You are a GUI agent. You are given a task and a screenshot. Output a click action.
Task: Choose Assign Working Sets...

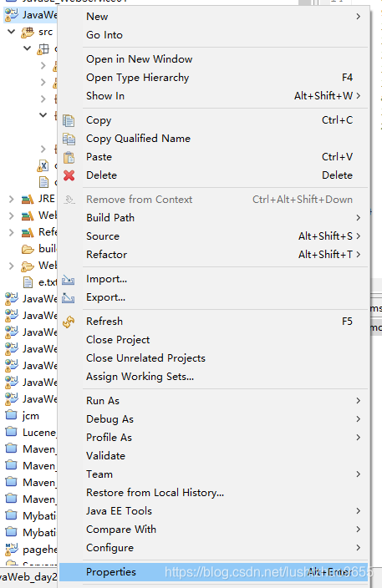coord(214,377)
